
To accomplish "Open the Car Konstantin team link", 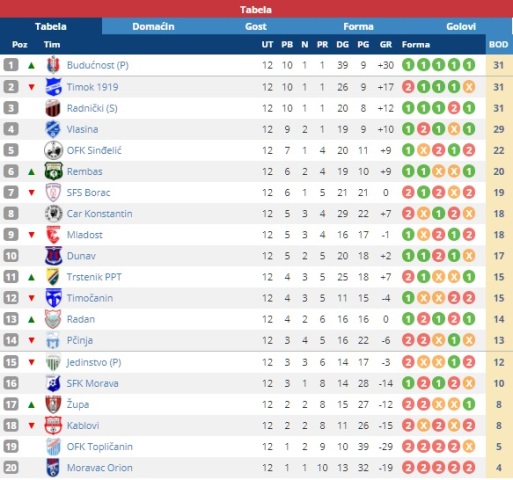I will tap(99, 214).
